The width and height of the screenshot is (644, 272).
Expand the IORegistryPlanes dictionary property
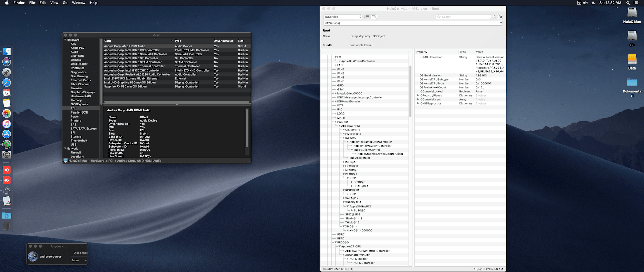pos(418,95)
